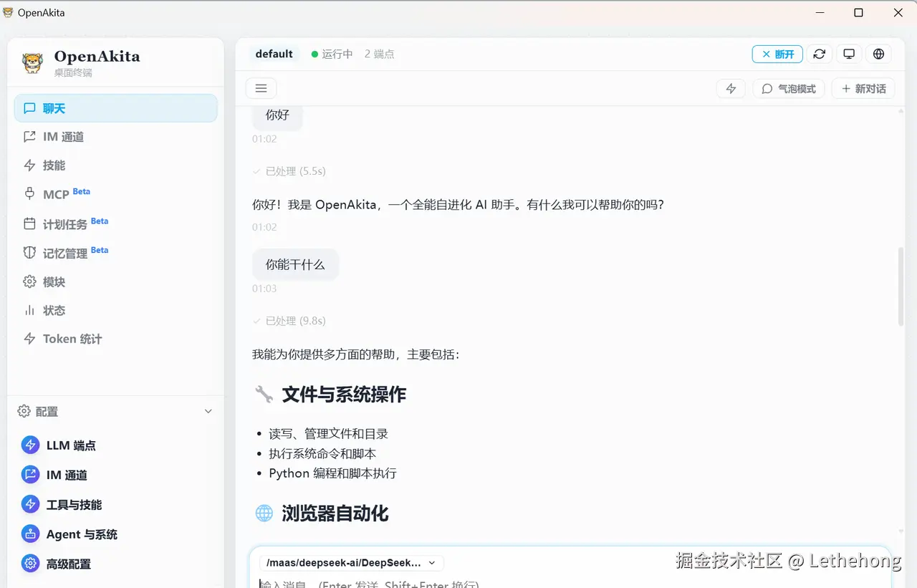This screenshot has height=588, width=917.
Task: Click the 你能干什么 user message bubble
Action: pyautogui.click(x=295, y=264)
